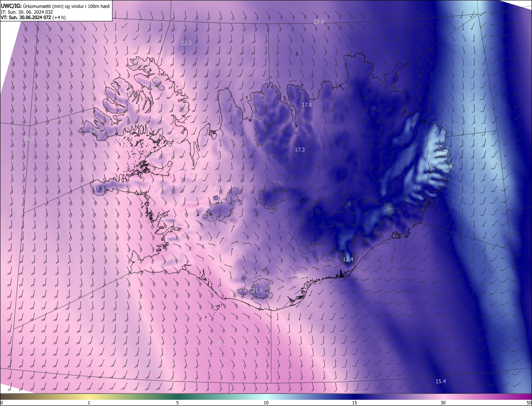Click the 17.8 value label in north Iceland
532x406 pixels.
pos(307,105)
